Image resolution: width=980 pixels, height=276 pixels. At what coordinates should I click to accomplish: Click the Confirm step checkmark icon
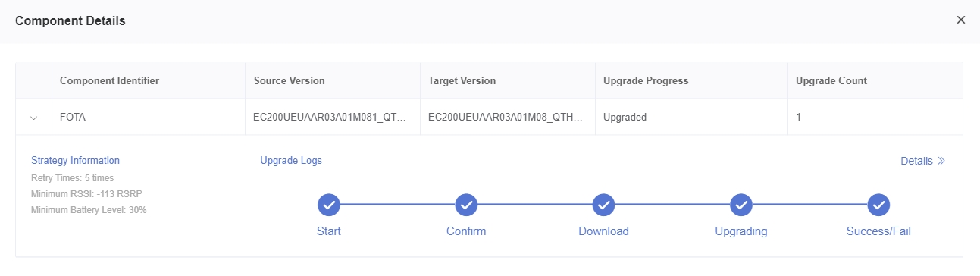coord(466,205)
